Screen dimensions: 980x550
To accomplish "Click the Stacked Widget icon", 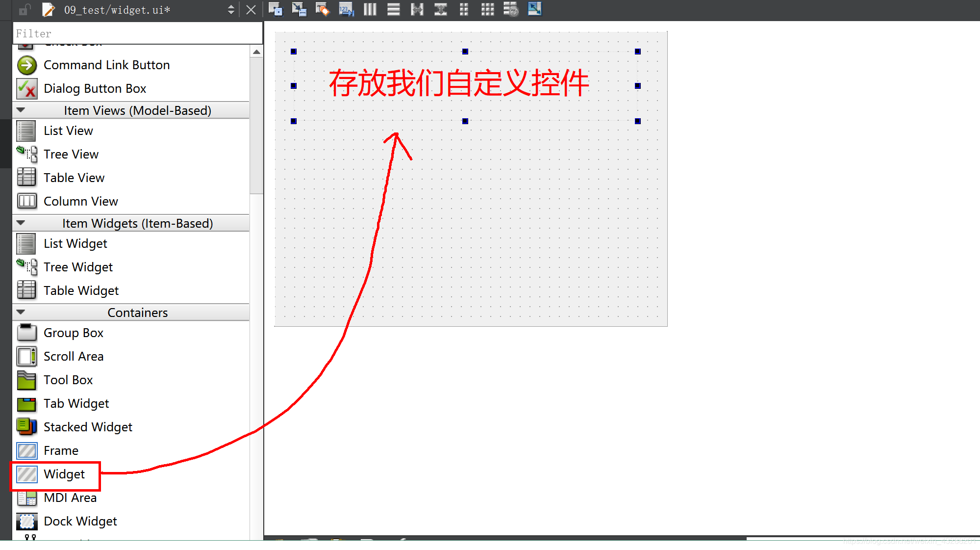I will 27,427.
